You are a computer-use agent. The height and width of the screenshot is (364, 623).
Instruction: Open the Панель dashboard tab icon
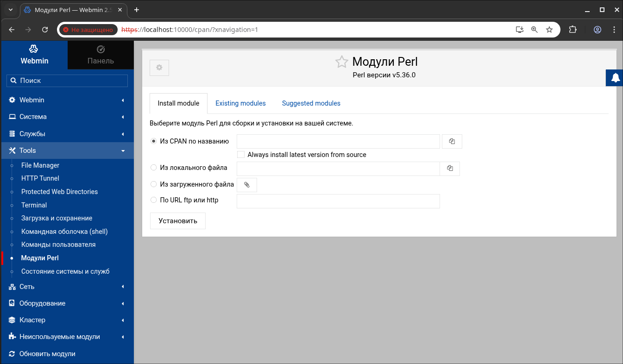click(x=101, y=50)
